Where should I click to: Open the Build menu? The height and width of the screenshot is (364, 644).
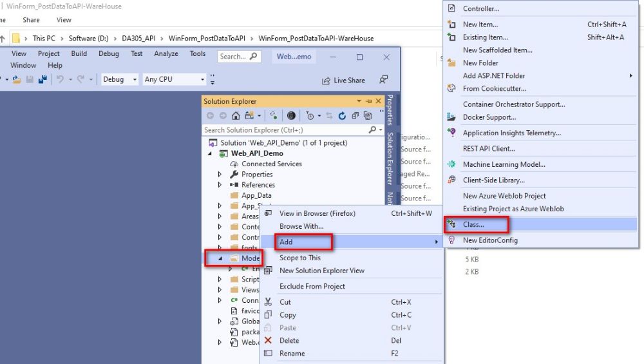point(79,53)
